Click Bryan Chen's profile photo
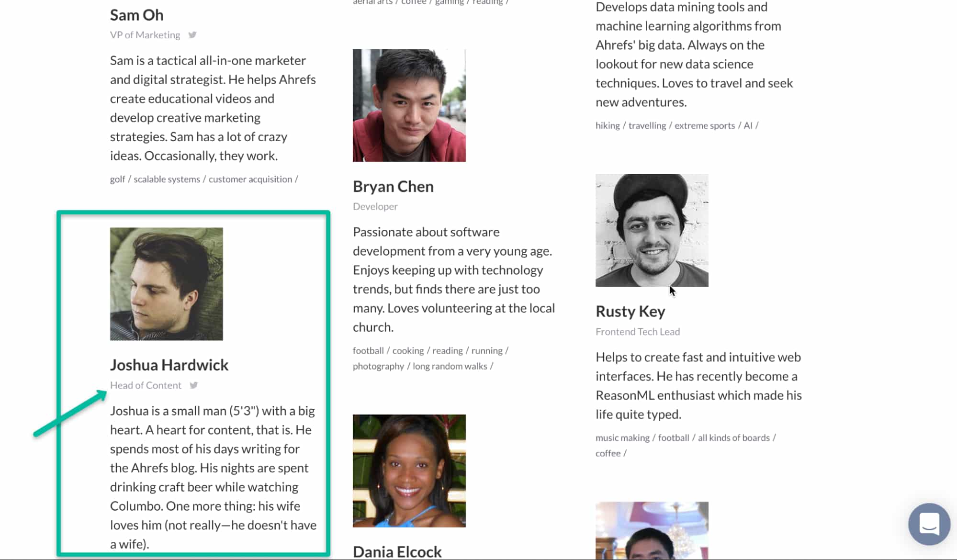Screen dimensions: 957x560 point(409,105)
